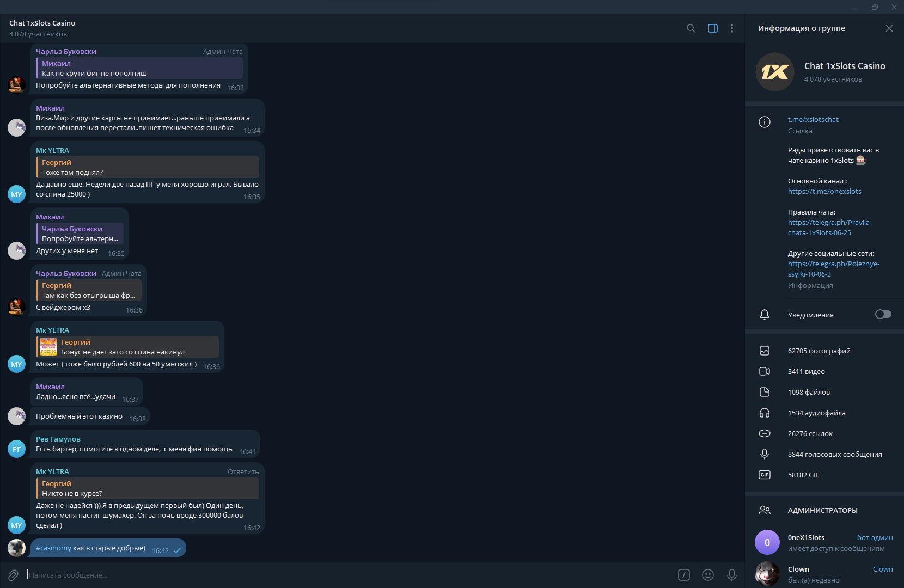Open t.me/xslotschat link
This screenshot has height=588, width=904.
click(813, 119)
